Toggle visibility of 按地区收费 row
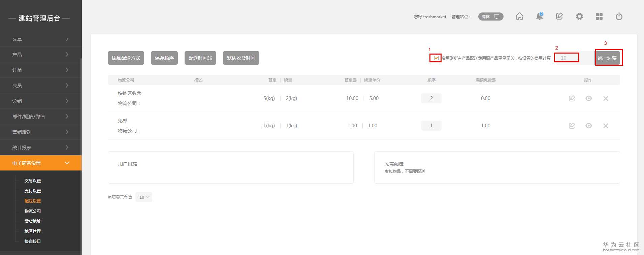The image size is (644, 255). (589, 98)
